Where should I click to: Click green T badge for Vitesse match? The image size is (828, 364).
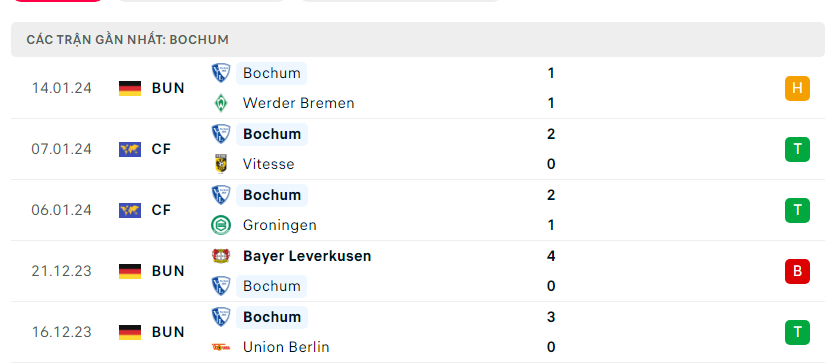(797, 150)
